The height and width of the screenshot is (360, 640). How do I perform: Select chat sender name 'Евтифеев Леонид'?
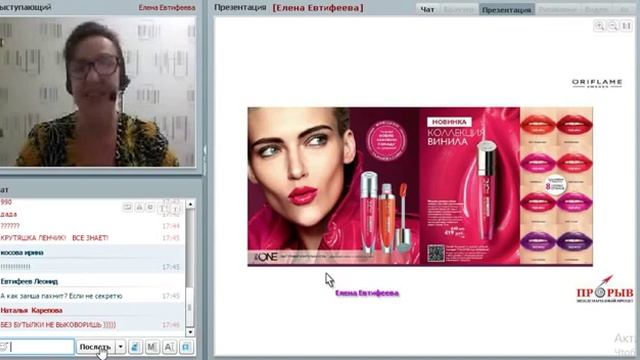(x=29, y=282)
